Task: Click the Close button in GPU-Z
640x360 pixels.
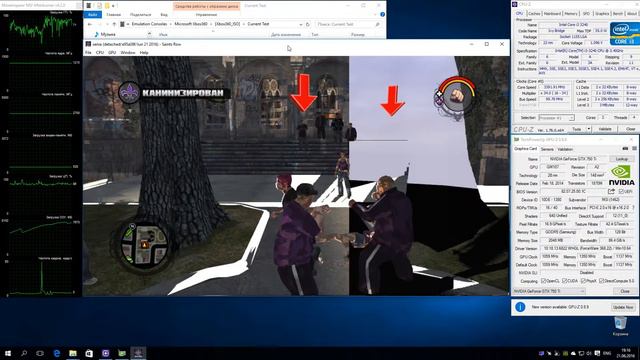Action: click(x=625, y=291)
